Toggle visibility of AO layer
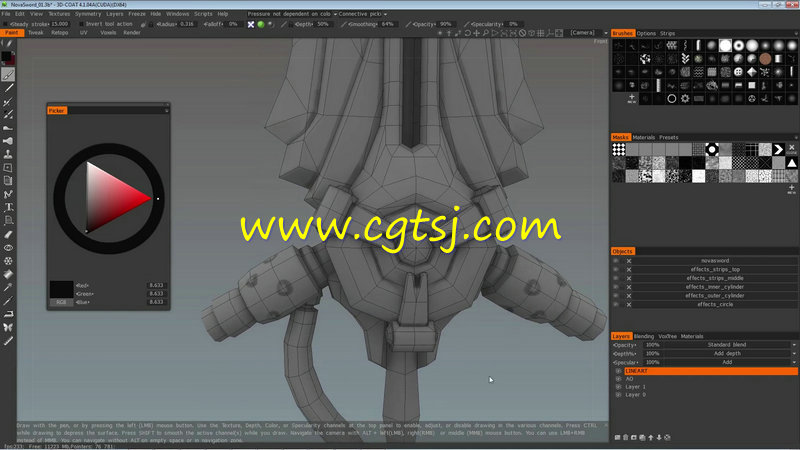Viewport: 800px width, 450px height. [618, 379]
